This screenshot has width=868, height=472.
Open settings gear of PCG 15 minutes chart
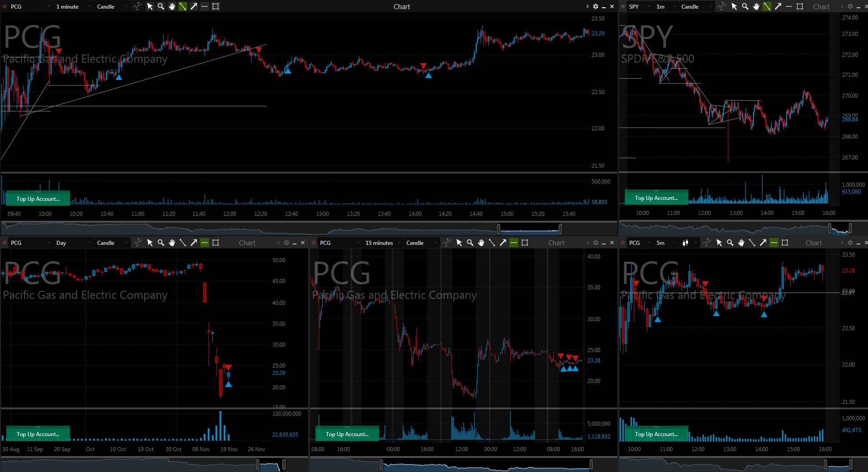click(x=596, y=243)
